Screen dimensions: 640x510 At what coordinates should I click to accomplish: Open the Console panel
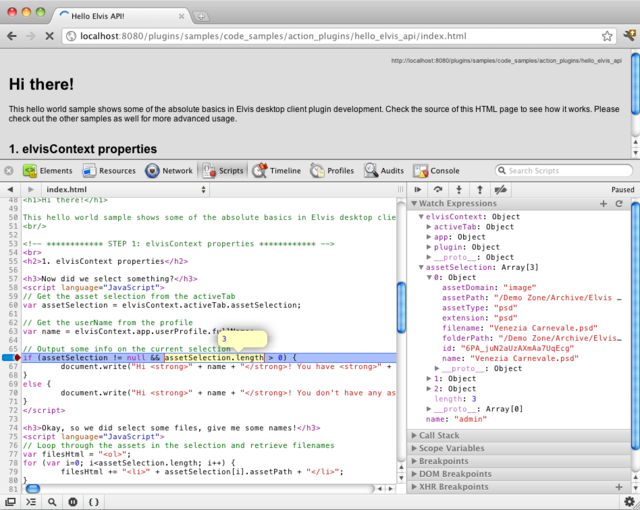[x=436, y=171]
